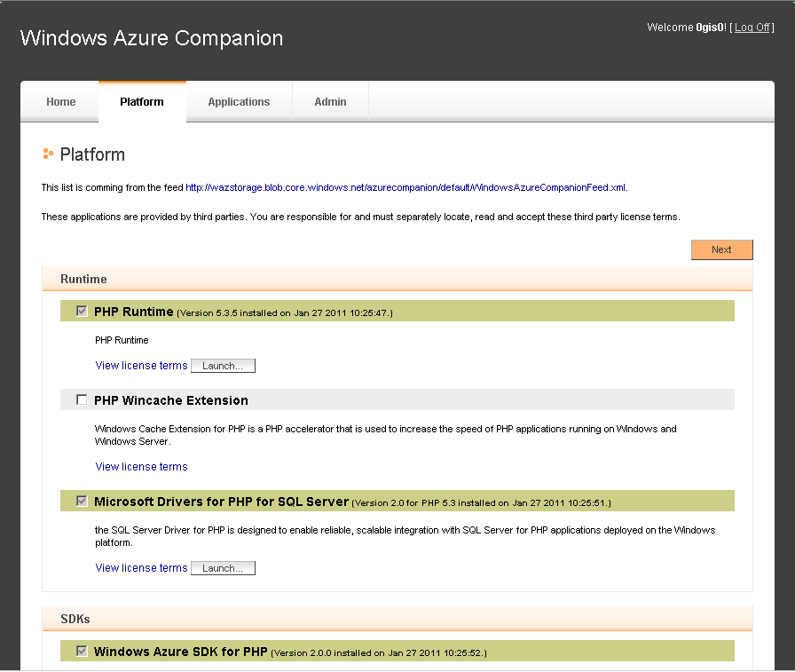Click the username Ogis0 in welcome text
This screenshot has height=672, width=795.
coord(711,28)
